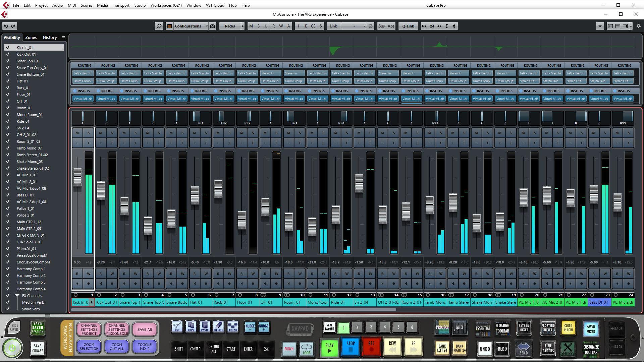Click the Cut scissors icon
Image resolution: width=644 pixels, height=362 pixels.
point(177,326)
